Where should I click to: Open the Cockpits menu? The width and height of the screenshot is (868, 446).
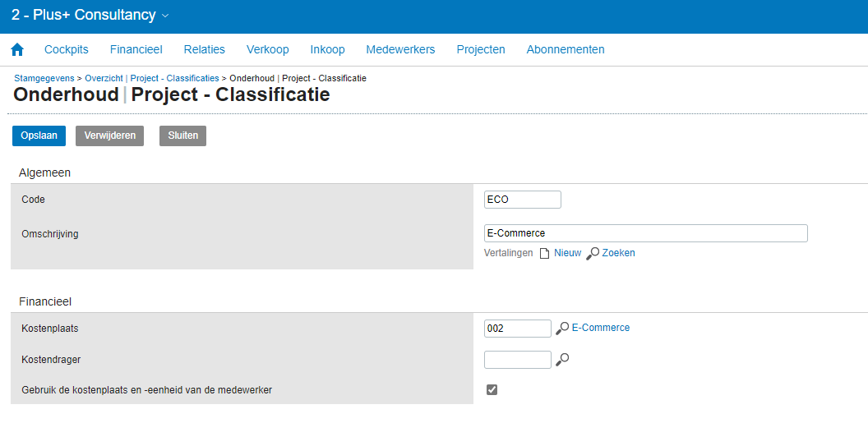pos(67,49)
